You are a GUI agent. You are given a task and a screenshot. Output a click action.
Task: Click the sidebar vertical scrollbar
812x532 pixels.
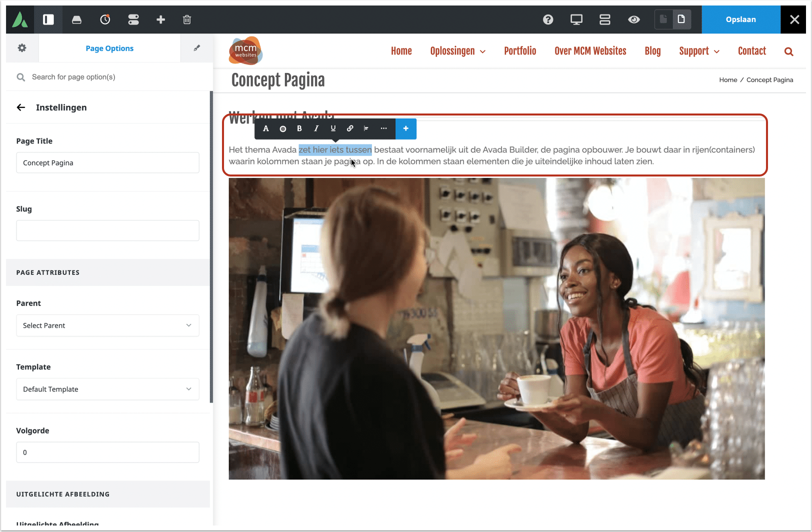click(x=211, y=247)
